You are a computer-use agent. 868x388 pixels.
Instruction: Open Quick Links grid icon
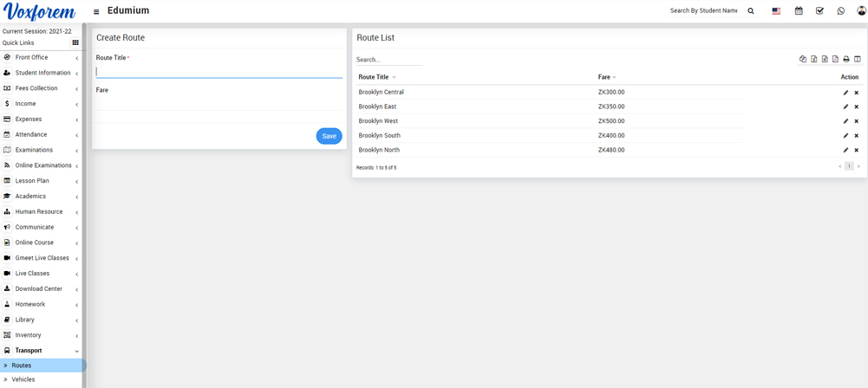75,42
